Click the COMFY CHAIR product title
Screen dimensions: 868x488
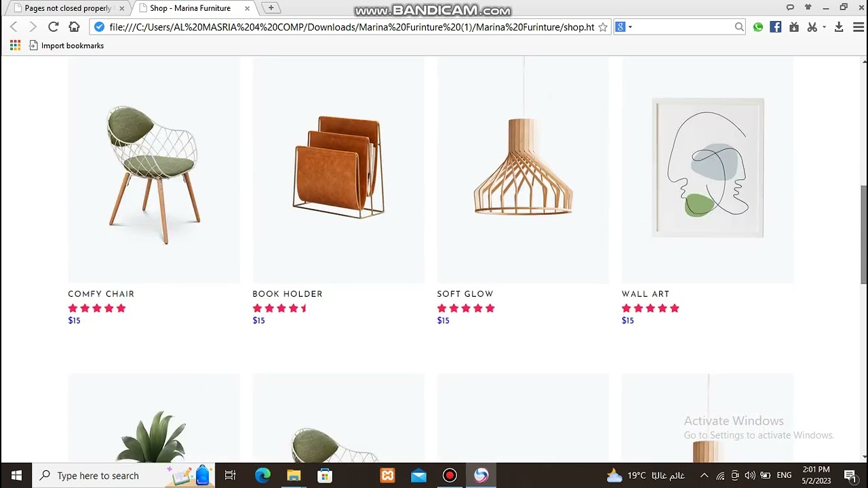click(101, 294)
